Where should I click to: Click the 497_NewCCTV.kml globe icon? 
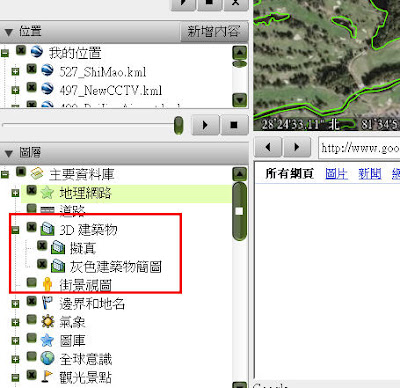(x=47, y=88)
